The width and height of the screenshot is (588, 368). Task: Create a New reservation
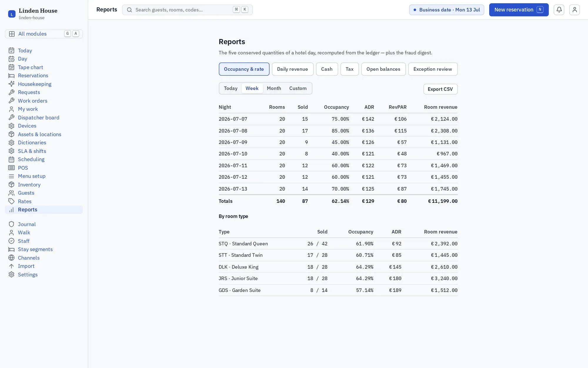pos(519,10)
